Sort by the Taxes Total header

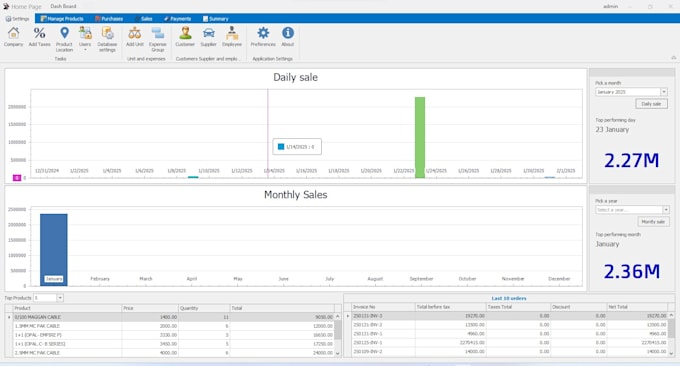pos(518,307)
